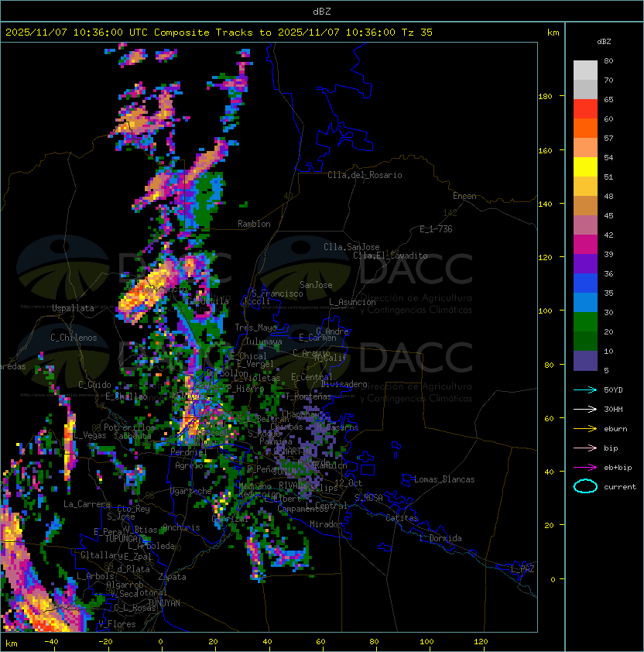Viewport: 644px width, 652px height.
Task: Click the dBZ title at top
Action: 322,11
